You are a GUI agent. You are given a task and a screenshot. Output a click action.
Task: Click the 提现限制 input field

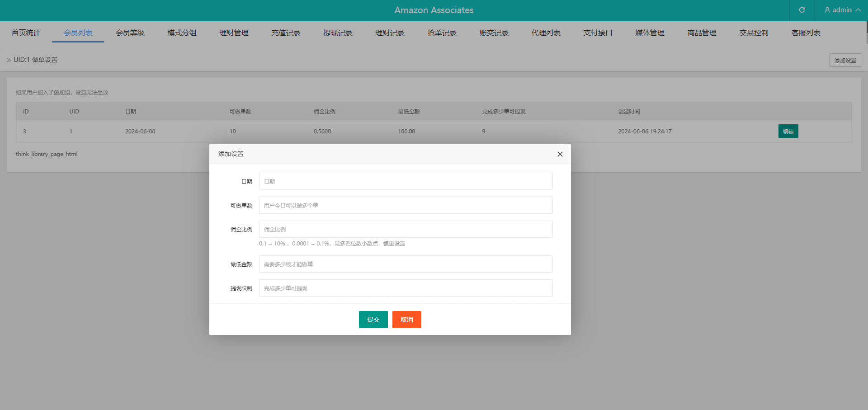coord(406,288)
